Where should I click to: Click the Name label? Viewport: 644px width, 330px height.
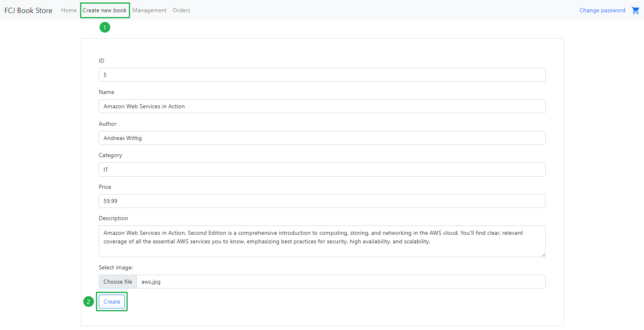[x=107, y=92]
